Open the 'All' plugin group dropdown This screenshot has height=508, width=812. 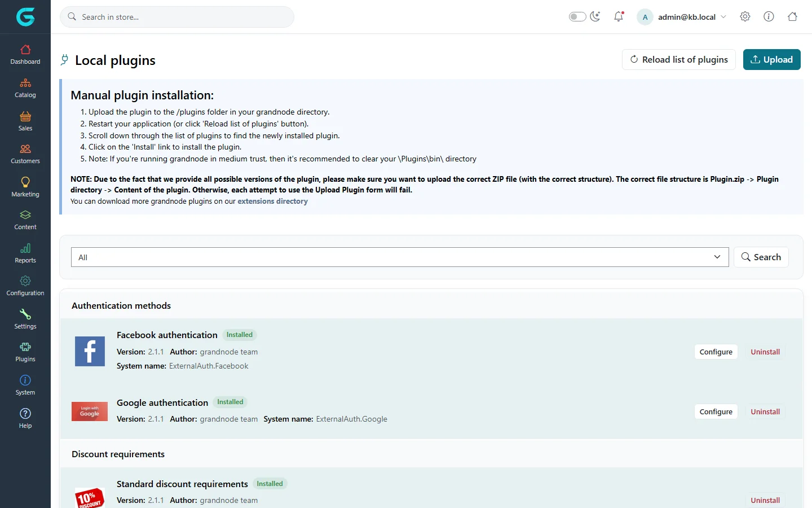tap(400, 257)
